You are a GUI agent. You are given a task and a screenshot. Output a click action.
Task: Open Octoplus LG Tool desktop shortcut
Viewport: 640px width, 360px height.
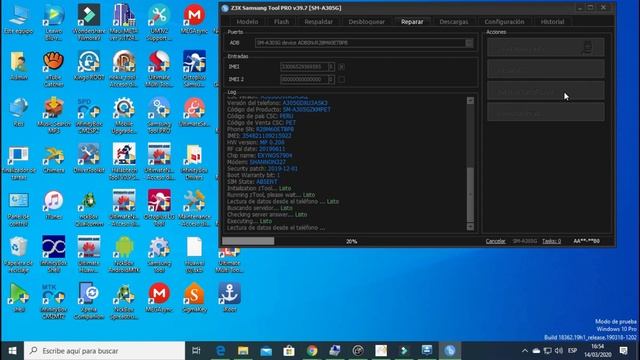159,208
